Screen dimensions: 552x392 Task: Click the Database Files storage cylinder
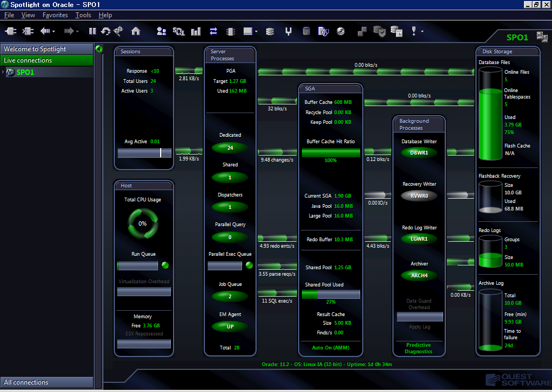[x=490, y=114]
